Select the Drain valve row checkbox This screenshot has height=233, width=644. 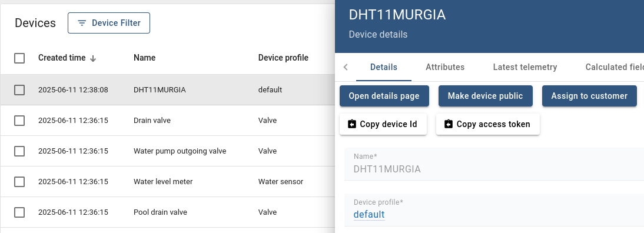click(19, 121)
